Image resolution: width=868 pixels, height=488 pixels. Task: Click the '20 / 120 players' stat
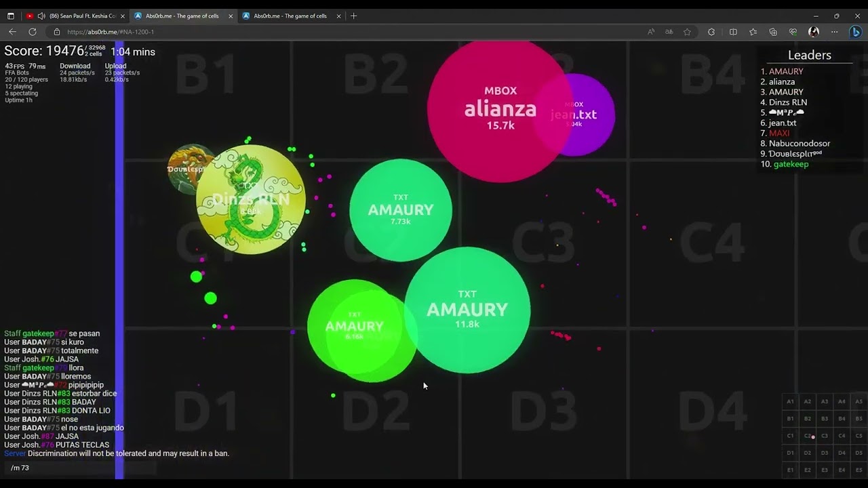[x=26, y=79]
